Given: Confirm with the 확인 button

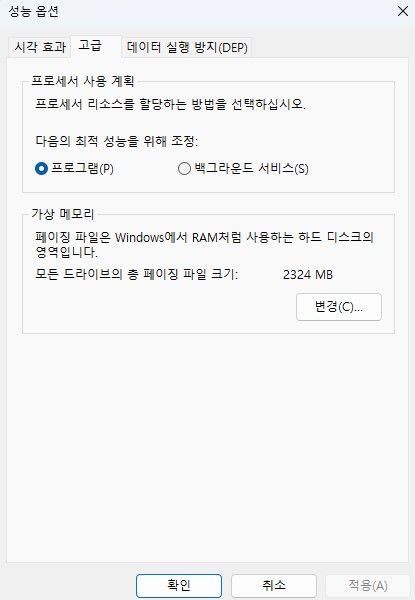Looking at the screenshot, I should point(179,585).
